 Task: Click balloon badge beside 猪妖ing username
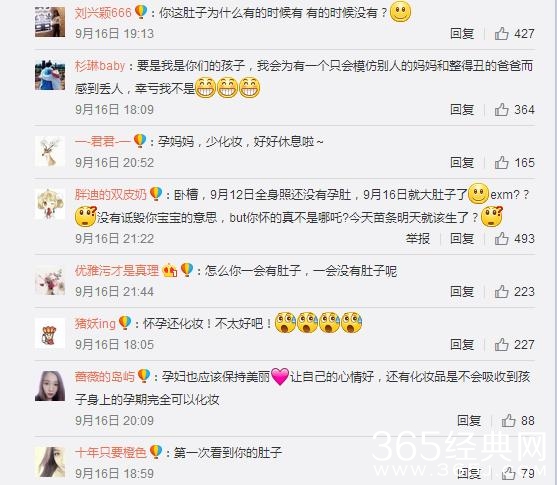tap(125, 323)
